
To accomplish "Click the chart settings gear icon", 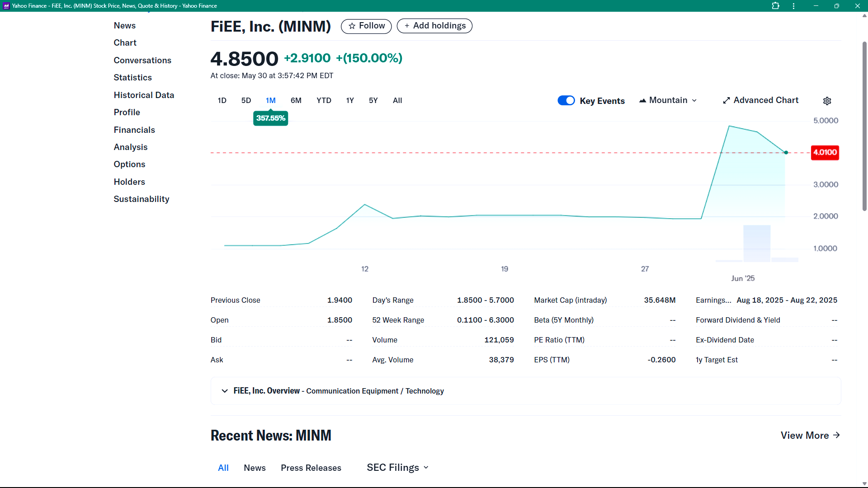I will [827, 101].
